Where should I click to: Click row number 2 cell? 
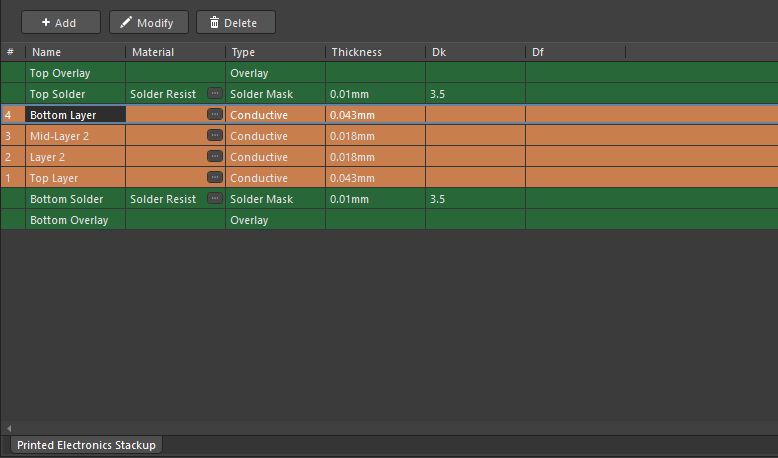13,157
